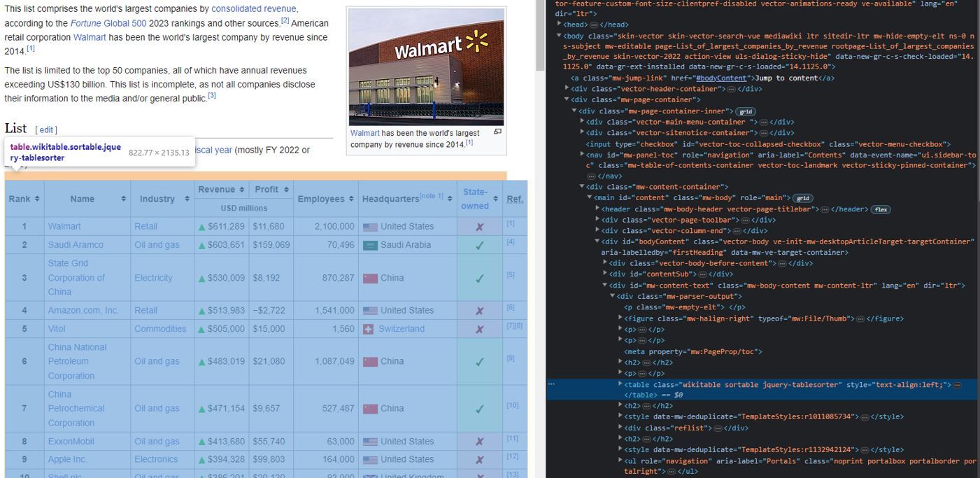Open ExxonMobil table link
Image resolution: width=980 pixels, height=478 pixels.
pyautogui.click(x=71, y=442)
